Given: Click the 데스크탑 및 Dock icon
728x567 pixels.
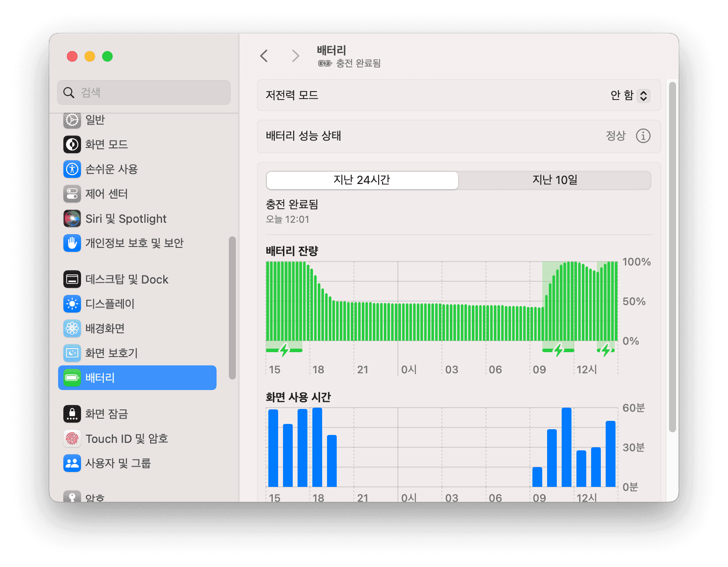Looking at the screenshot, I should (x=72, y=279).
